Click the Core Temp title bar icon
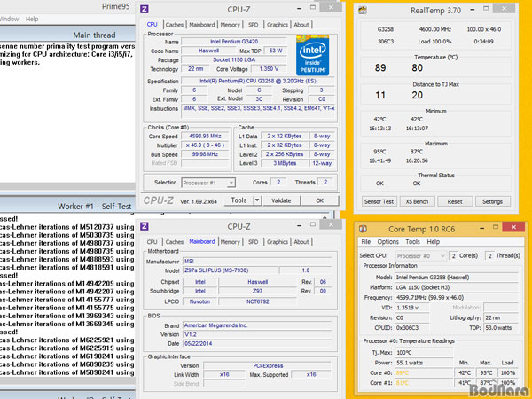The image size is (532, 399). [363, 229]
